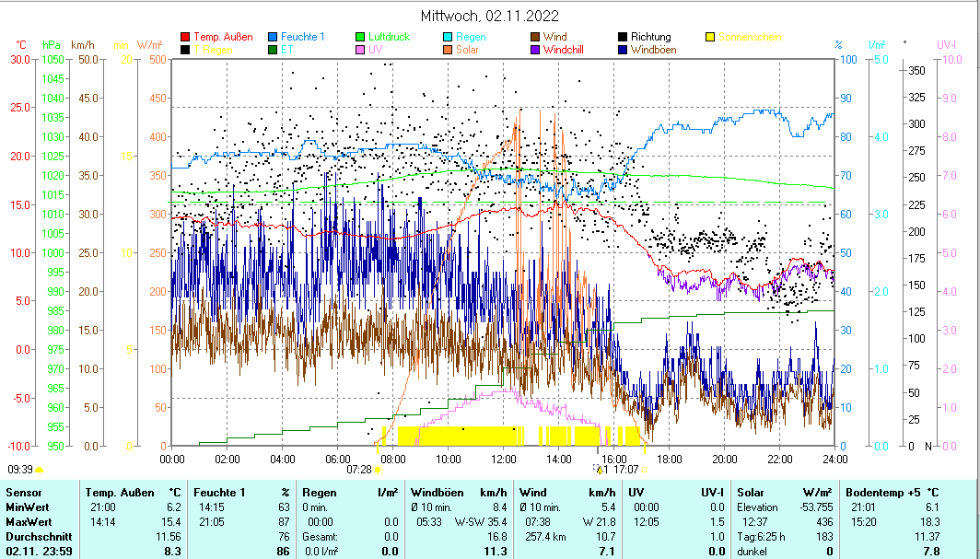Click the average temperature value "11.56"
This screenshot has height=559, width=980.
[169, 537]
